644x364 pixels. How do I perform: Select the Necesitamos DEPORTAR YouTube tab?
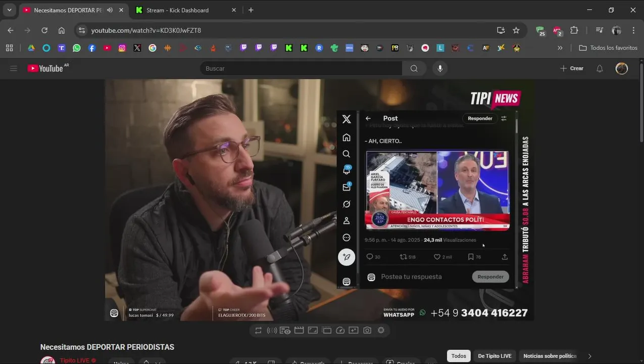74,10
